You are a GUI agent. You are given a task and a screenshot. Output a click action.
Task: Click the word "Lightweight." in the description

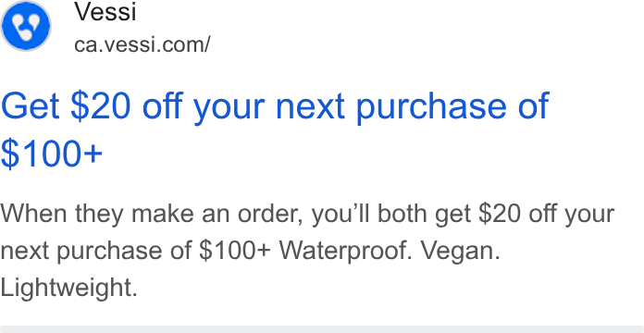68,287
